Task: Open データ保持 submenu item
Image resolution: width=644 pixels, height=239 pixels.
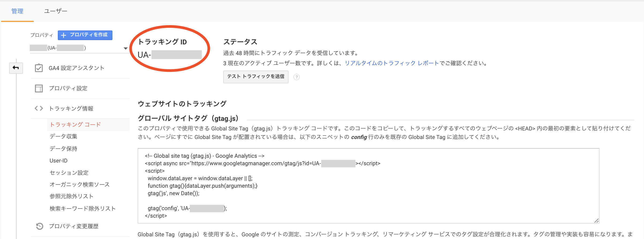Action: click(x=63, y=149)
